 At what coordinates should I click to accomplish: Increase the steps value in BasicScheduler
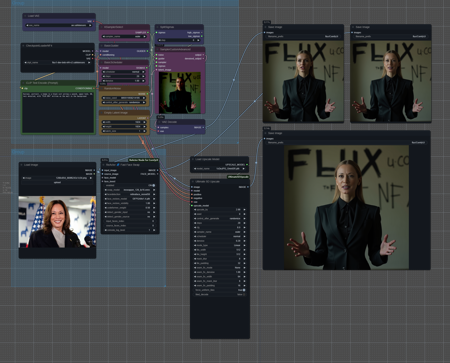144,76
